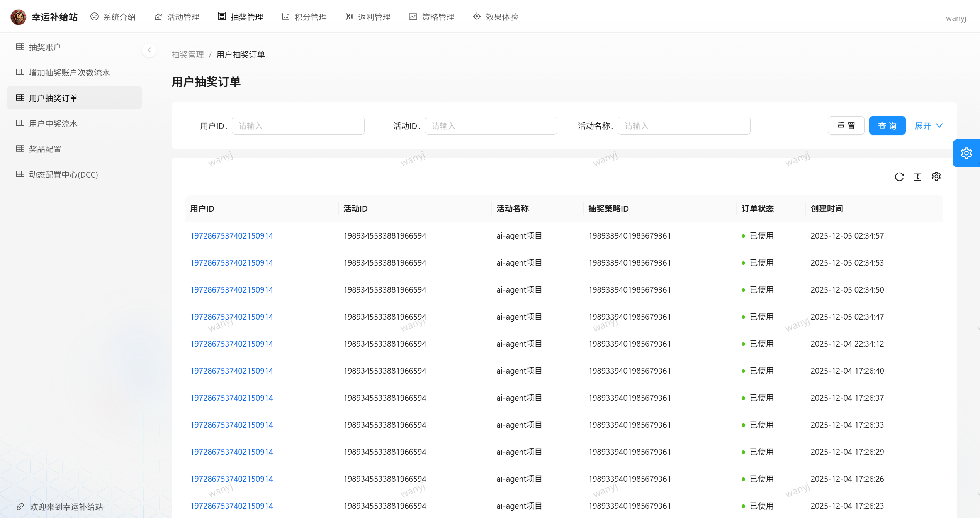
Task: Switch to the 积分管理 top menu
Action: [304, 17]
